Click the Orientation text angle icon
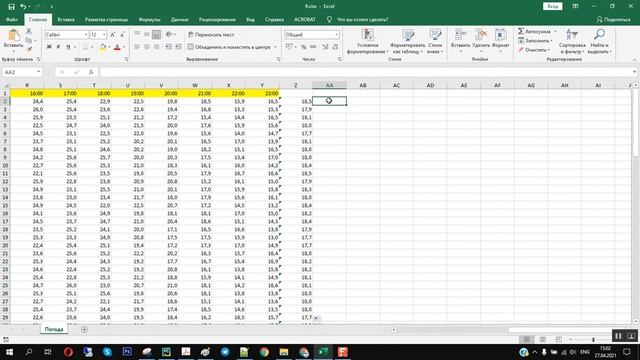The width and height of the screenshot is (640, 360). 169,35
